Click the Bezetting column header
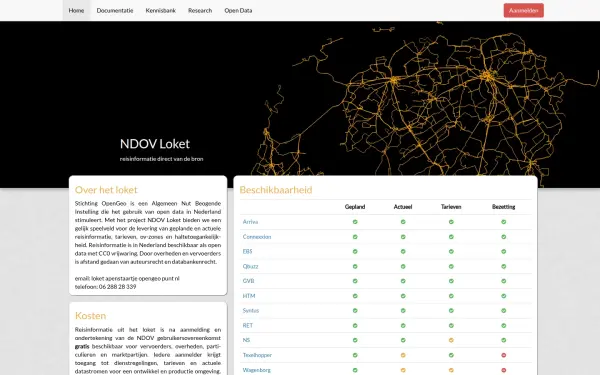Viewport: 600px width, 375px height. click(x=504, y=207)
